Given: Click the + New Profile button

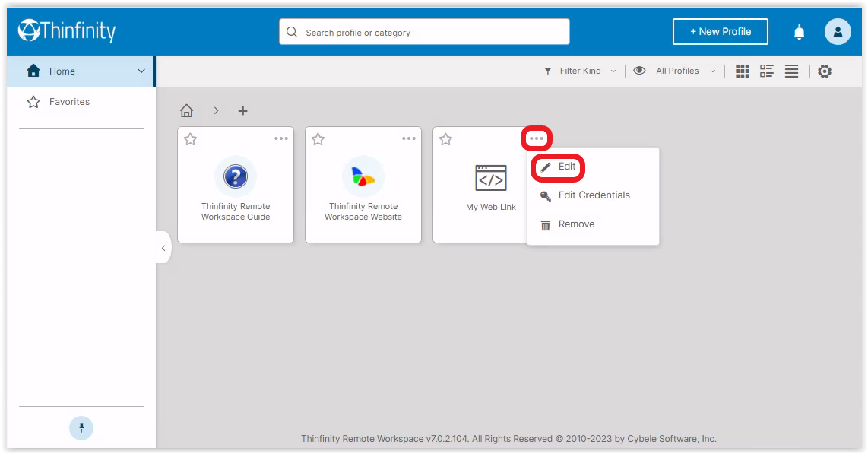Looking at the screenshot, I should point(721,31).
